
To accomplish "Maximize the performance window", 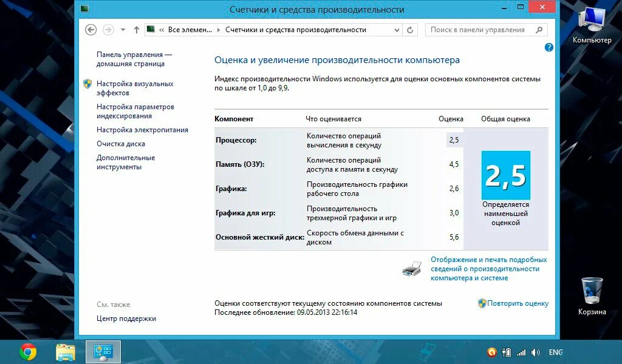I will (521, 7).
